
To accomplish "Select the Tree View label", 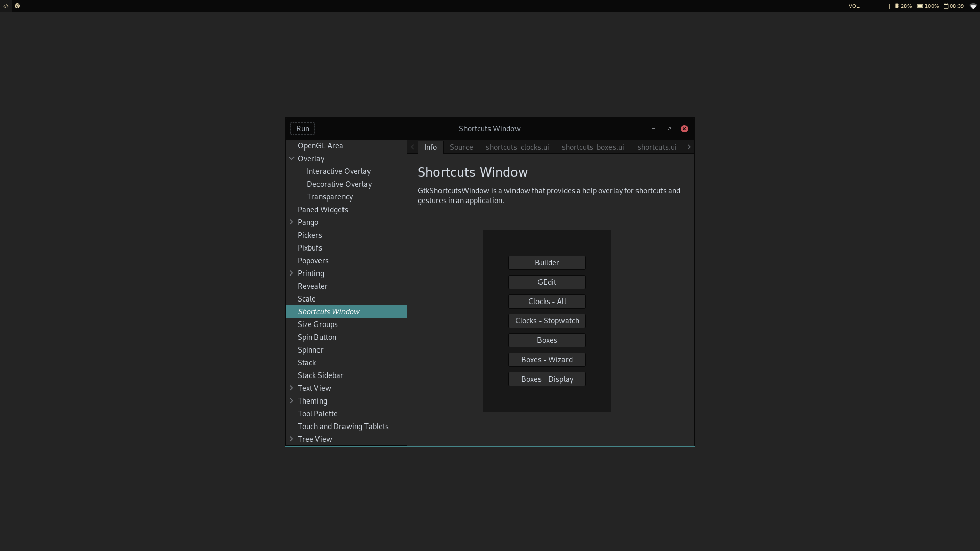I will (x=315, y=439).
